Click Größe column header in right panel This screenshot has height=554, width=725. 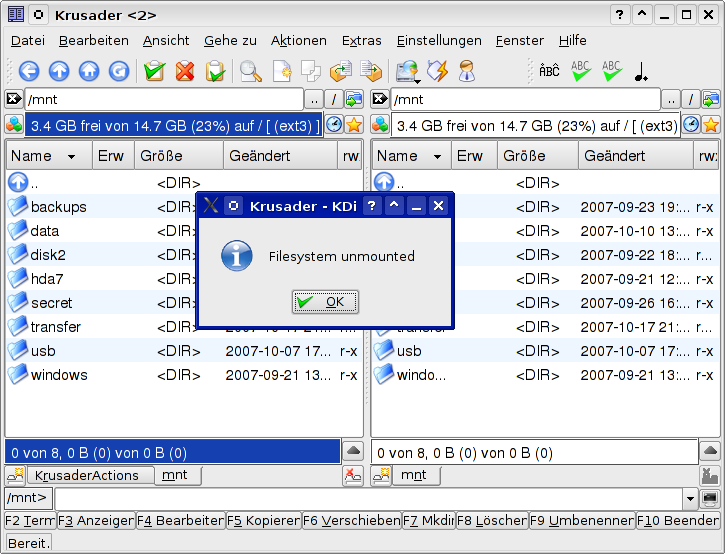(x=538, y=156)
